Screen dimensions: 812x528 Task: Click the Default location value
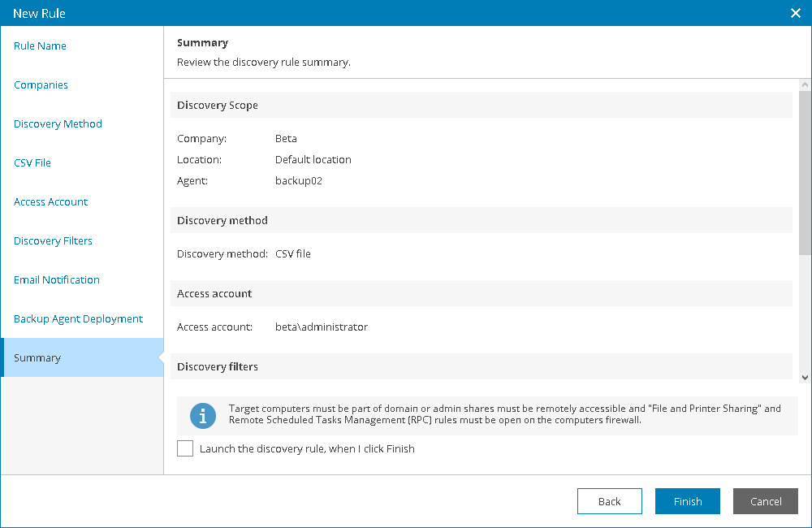tap(313, 159)
